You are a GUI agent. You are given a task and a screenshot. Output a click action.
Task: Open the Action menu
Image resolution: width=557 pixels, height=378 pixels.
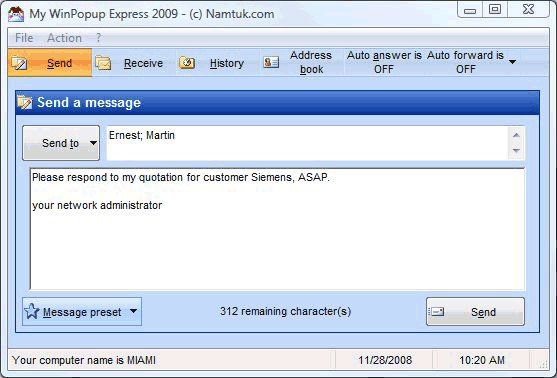coord(64,38)
